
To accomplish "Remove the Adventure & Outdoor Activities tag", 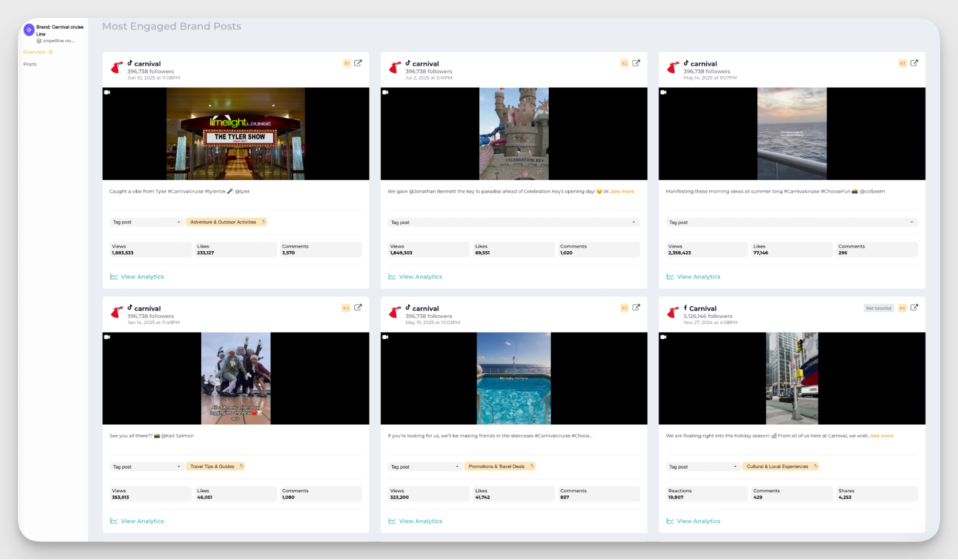I will click(x=264, y=222).
